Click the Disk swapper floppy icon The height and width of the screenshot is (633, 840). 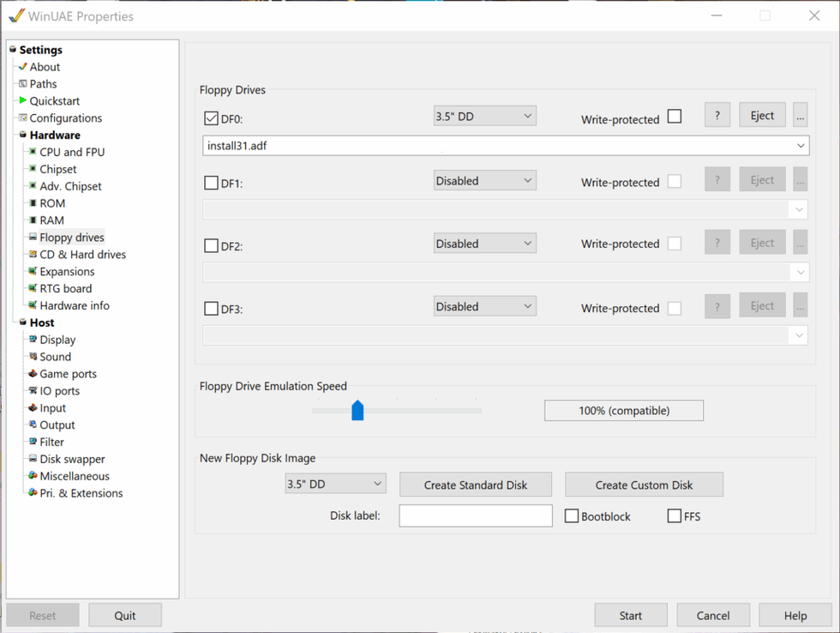pyautogui.click(x=33, y=459)
